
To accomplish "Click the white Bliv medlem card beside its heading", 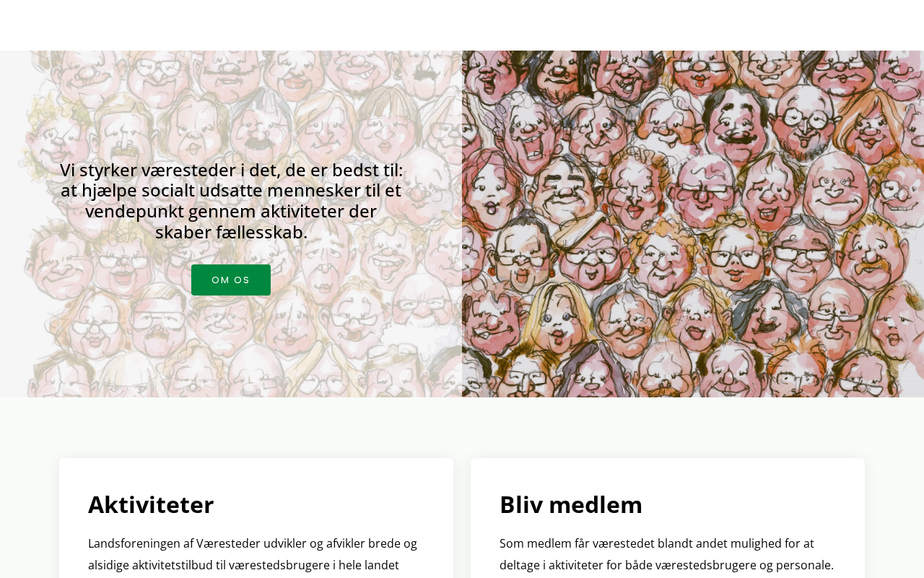I will [x=751, y=504].
